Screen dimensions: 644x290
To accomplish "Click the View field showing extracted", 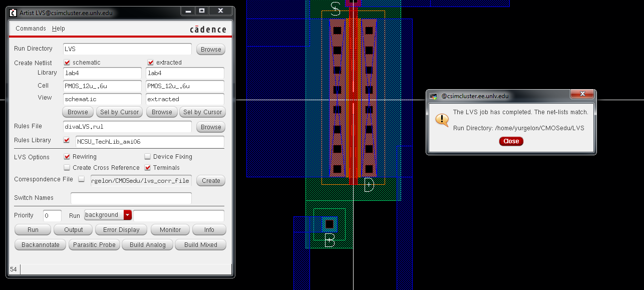I will tap(185, 99).
